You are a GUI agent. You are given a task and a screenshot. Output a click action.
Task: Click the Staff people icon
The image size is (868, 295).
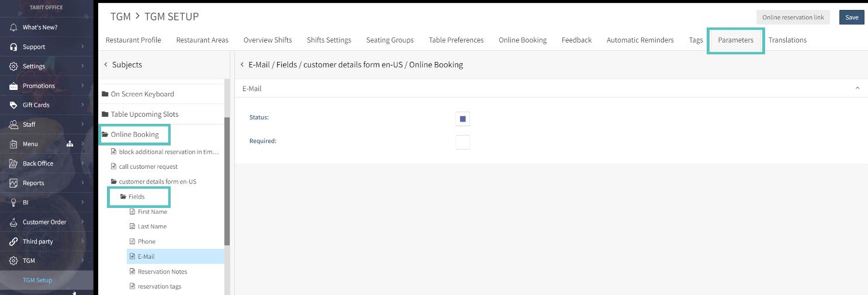point(13,124)
